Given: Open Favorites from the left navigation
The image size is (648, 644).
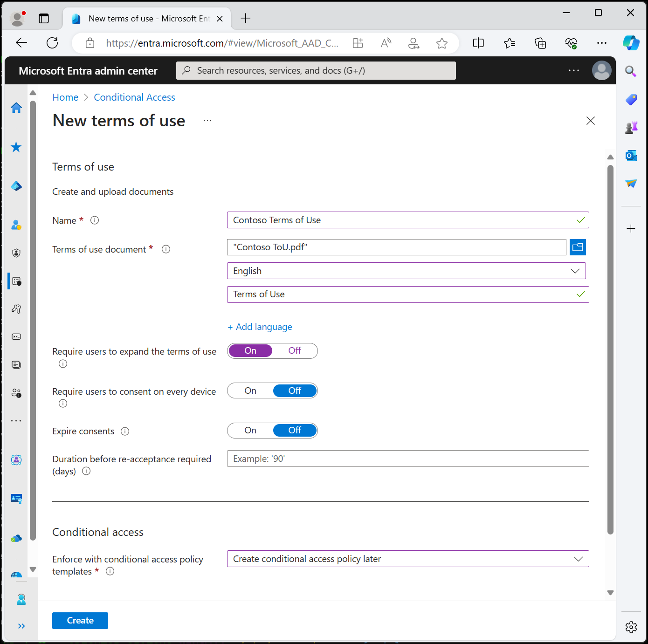Looking at the screenshot, I should [x=16, y=147].
